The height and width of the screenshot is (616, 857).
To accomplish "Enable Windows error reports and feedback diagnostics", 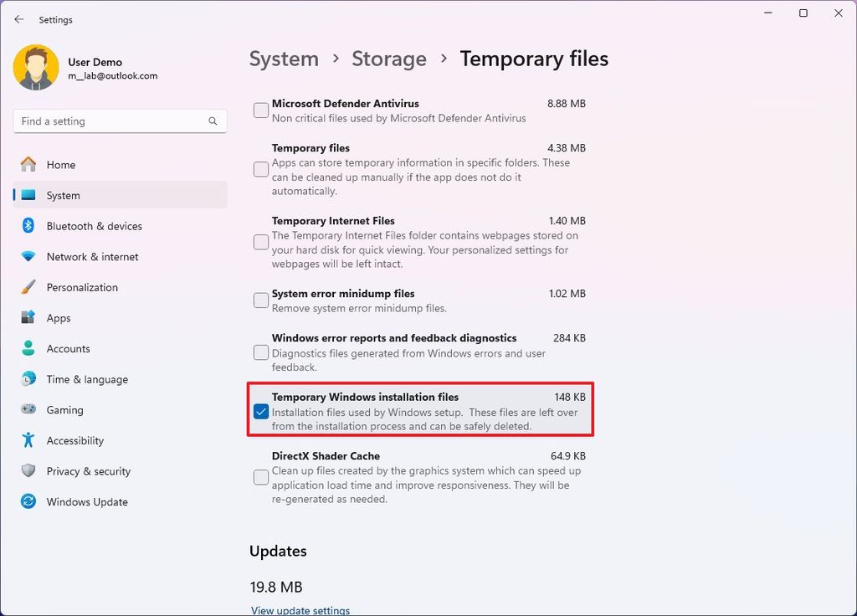I will pyautogui.click(x=260, y=352).
